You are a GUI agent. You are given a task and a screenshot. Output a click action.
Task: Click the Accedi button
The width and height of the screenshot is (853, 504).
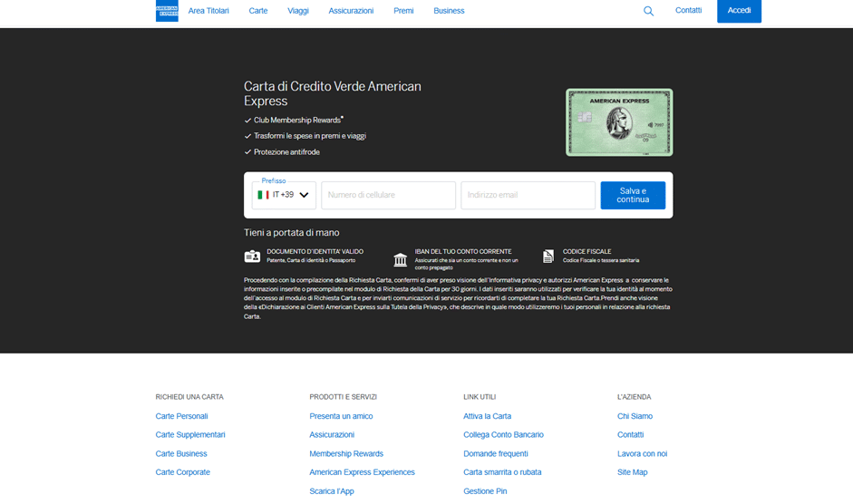tap(740, 11)
